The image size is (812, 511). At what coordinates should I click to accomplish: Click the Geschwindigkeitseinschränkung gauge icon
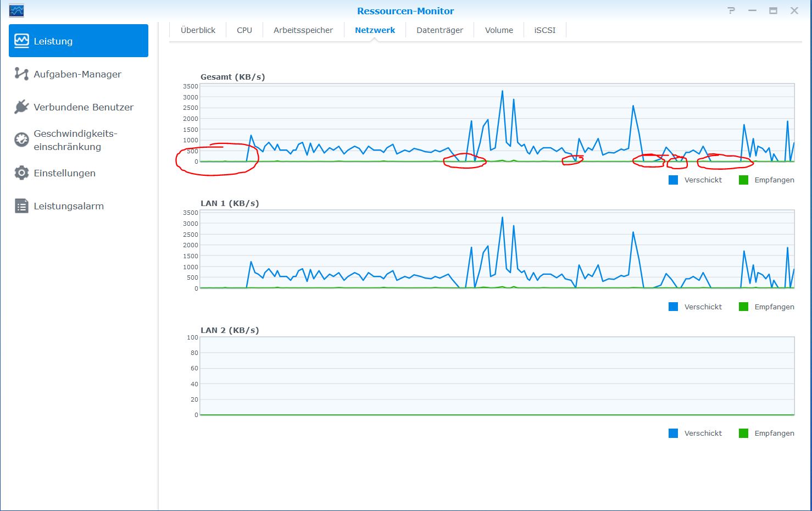(x=21, y=140)
